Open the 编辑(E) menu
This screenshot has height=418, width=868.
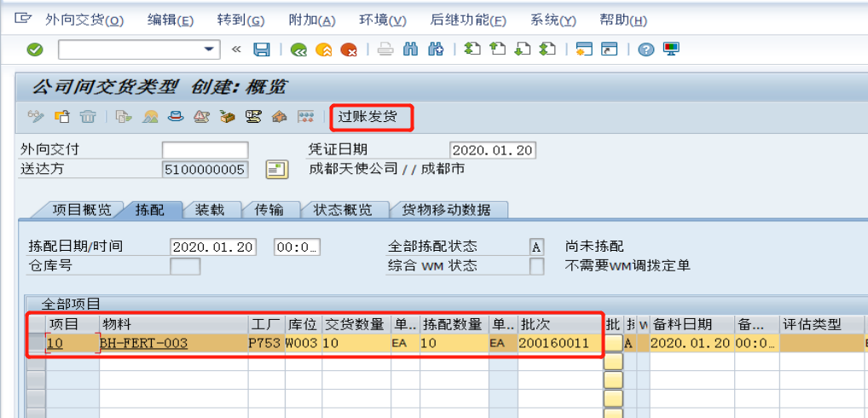[170, 20]
